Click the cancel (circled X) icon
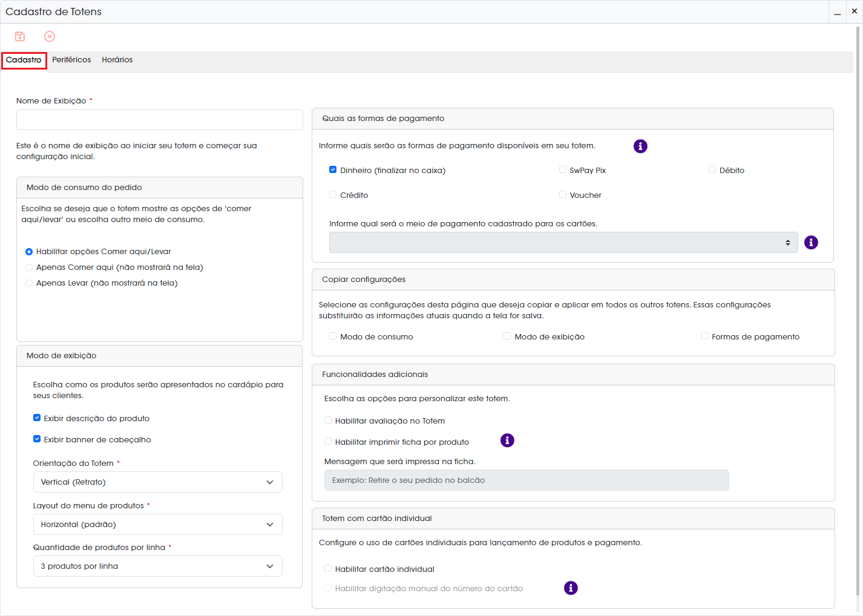 pyautogui.click(x=50, y=36)
